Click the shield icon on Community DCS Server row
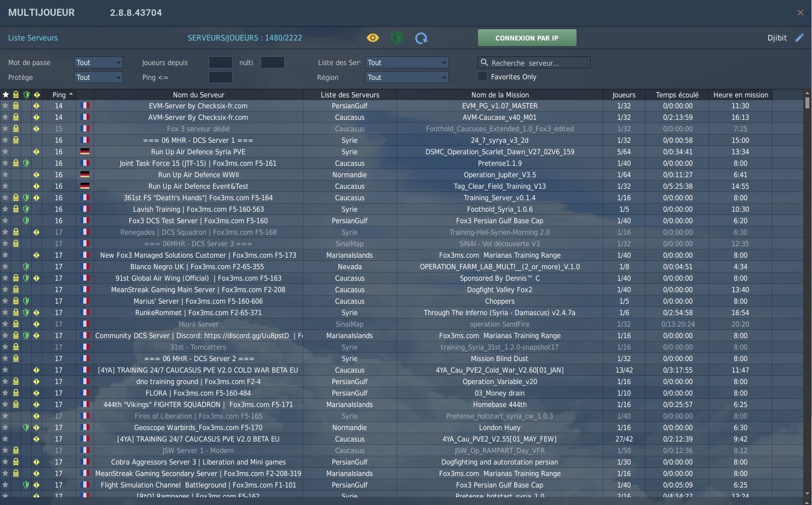The width and height of the screenshot is (812, 505). coord(26,335)
